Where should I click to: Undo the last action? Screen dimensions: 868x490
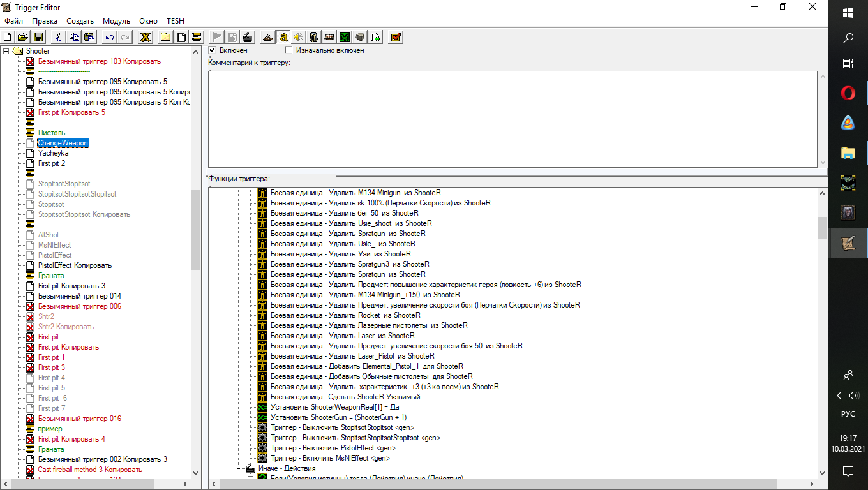[x=110, y=37]
